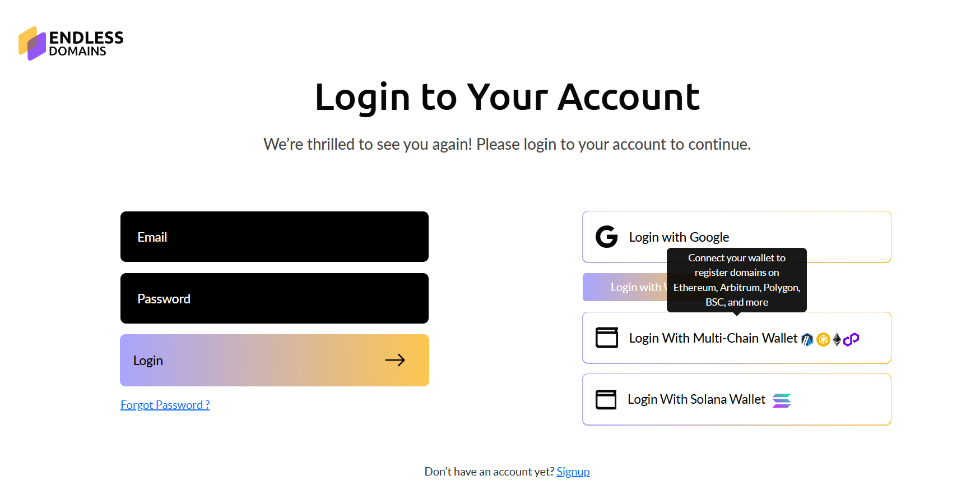Choose Login with Google
Image resolution: width=980 pixels, height=489 pixels.
(x=679, y=237)
